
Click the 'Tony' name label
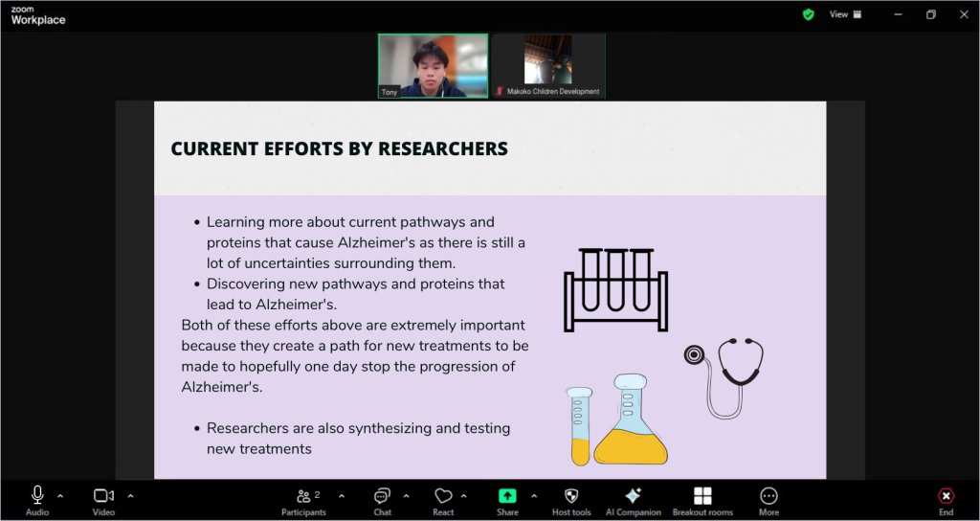pyautogui.click(x=390, y=92)
